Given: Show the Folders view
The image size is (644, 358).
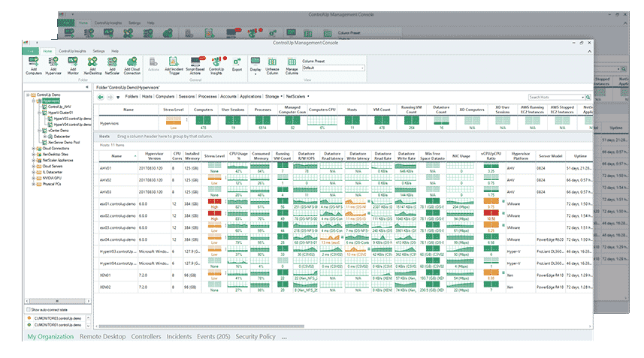Looking at the screenshot, I should [132, 96].
